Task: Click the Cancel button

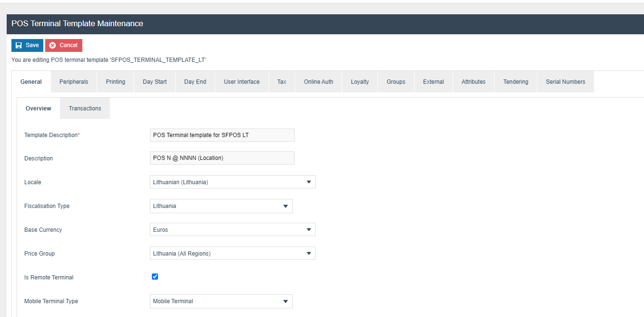Action: tap(64, 45)
